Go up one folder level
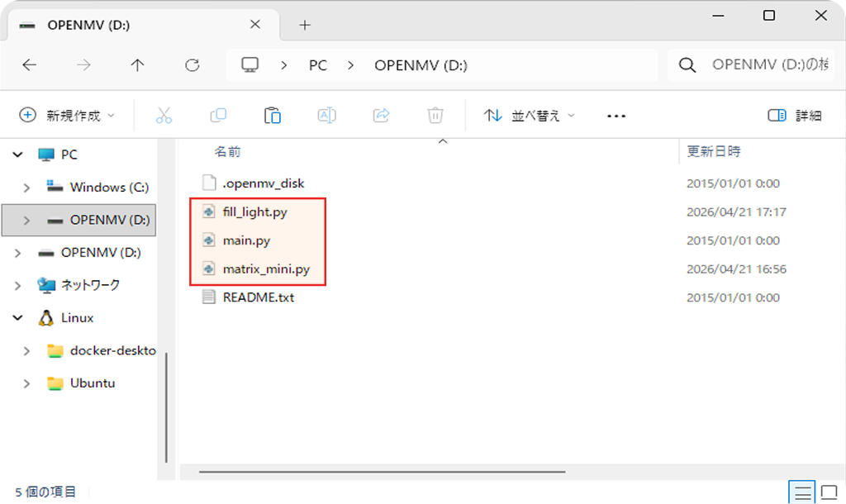This screenshot has width=846, height=504. 138,65
